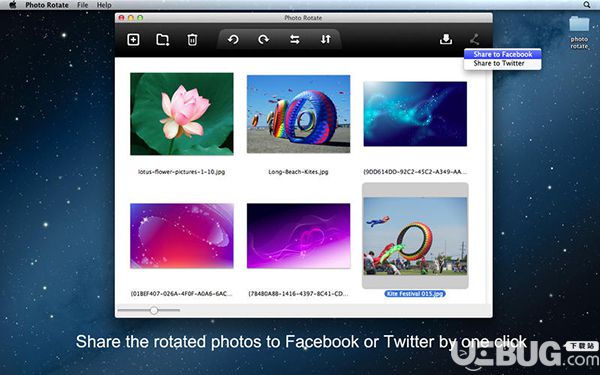Flip photo vertically
This screenshot has height=375, width=600.
(326, 39)
